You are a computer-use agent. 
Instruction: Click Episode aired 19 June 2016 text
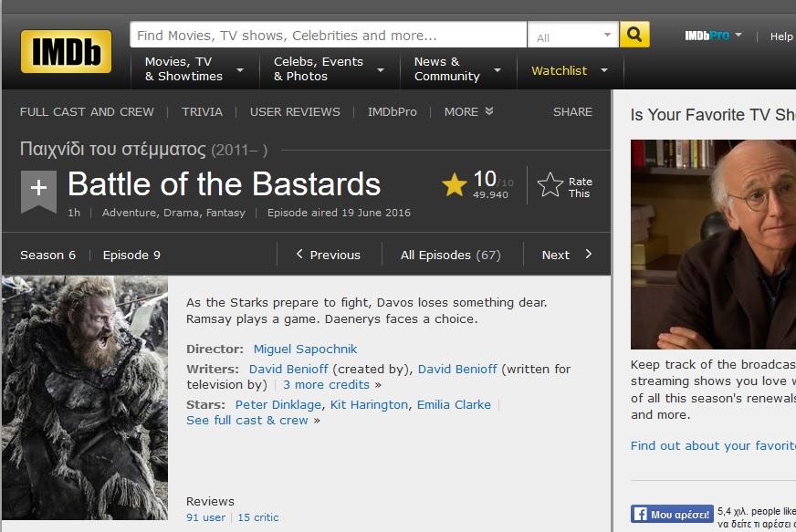click(339, 213)
